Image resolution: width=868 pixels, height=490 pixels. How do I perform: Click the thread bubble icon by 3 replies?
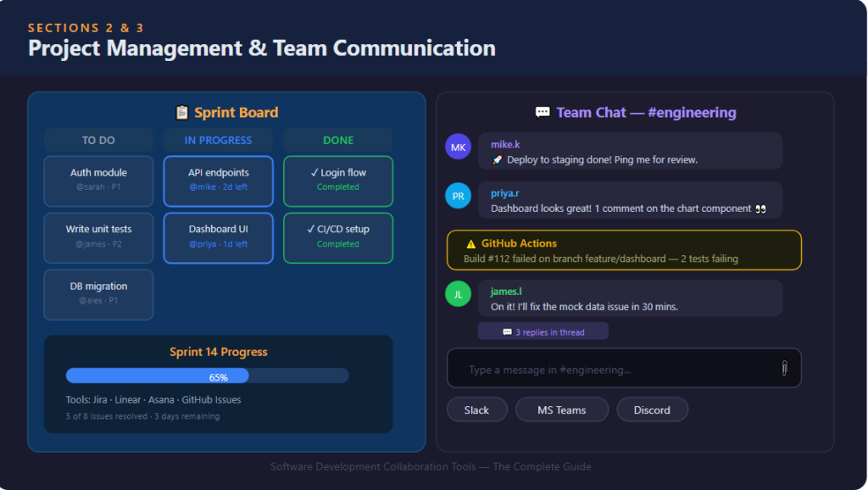tap(507, 332)
